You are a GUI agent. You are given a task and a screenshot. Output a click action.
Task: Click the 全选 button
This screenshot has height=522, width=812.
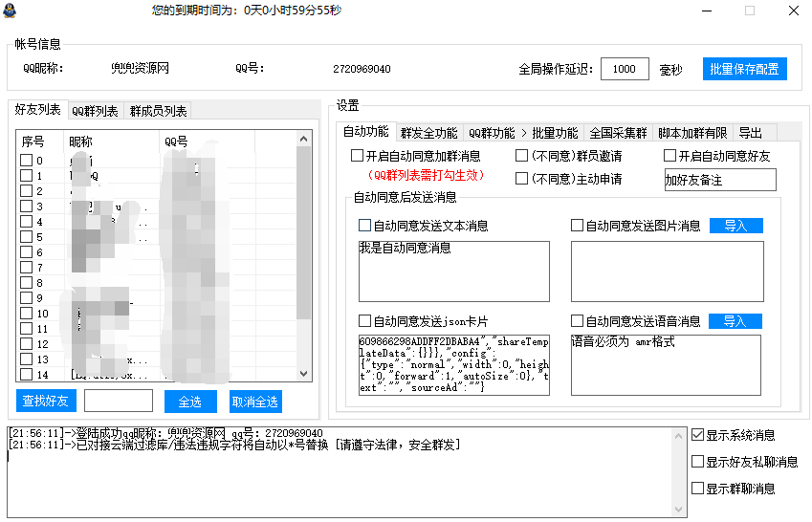190,402
